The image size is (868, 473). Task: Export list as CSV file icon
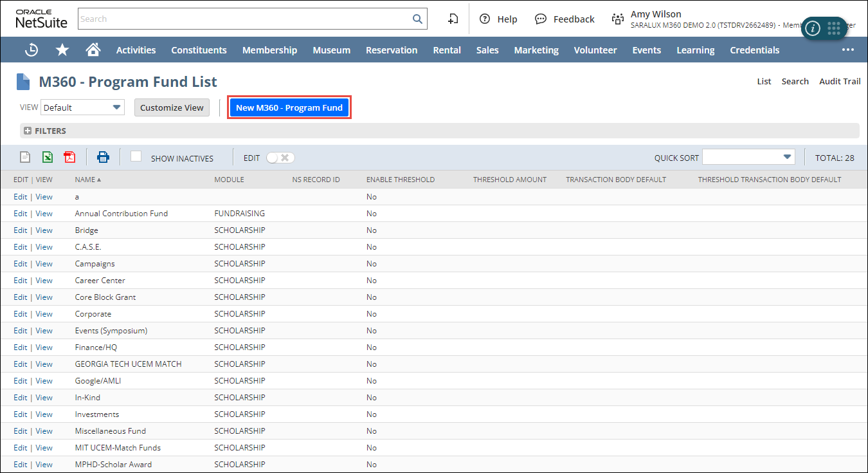click(x=25, y=157)
